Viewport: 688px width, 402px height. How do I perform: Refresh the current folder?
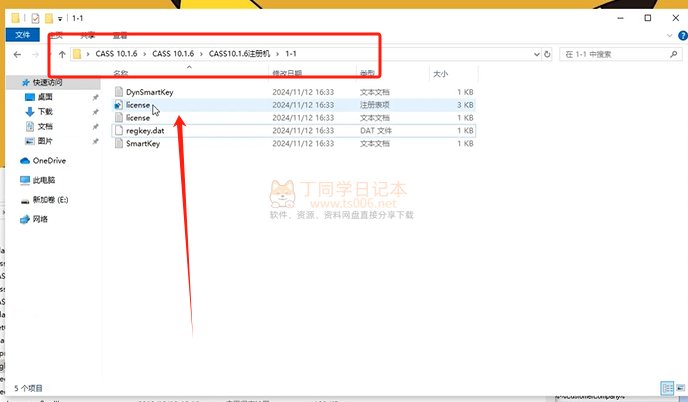pos(547,54)
